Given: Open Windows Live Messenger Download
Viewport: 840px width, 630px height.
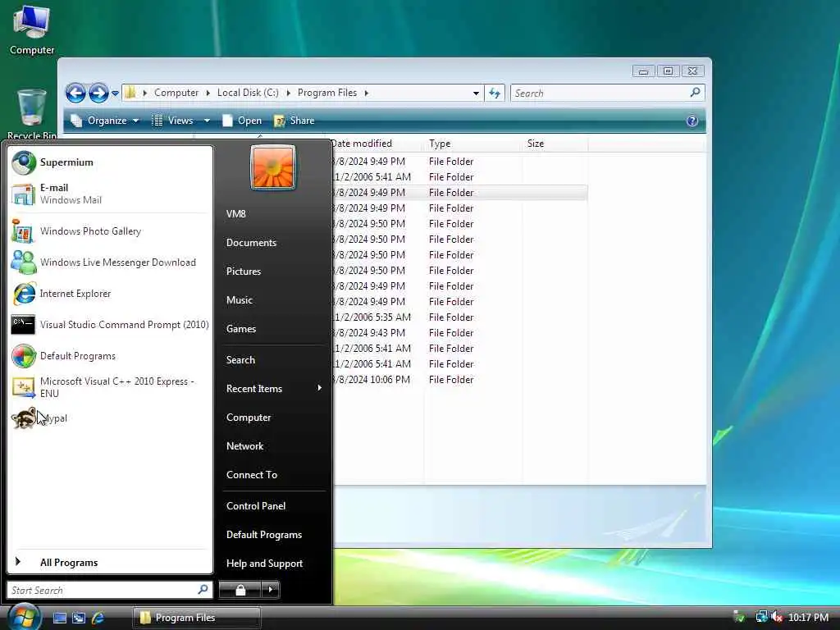Looking at the screenshot, I should (110, 262).
